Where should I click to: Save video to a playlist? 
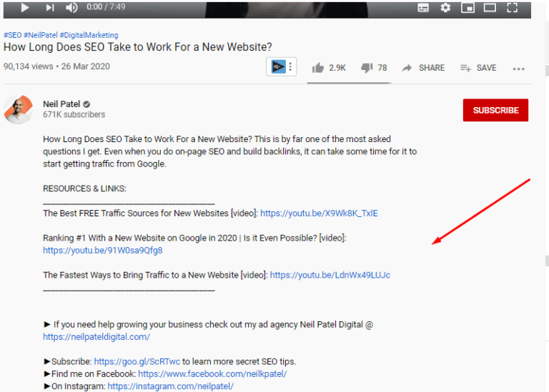coord(478,68)
